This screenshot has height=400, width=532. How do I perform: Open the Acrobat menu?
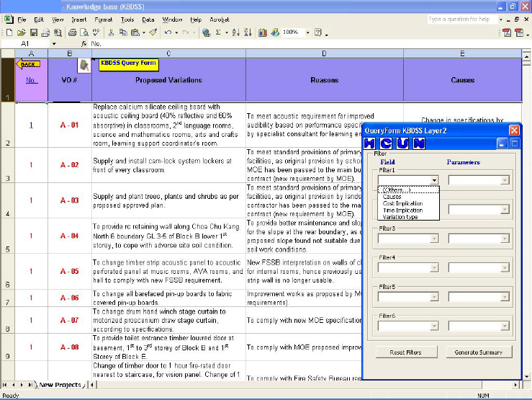(220, 19)
